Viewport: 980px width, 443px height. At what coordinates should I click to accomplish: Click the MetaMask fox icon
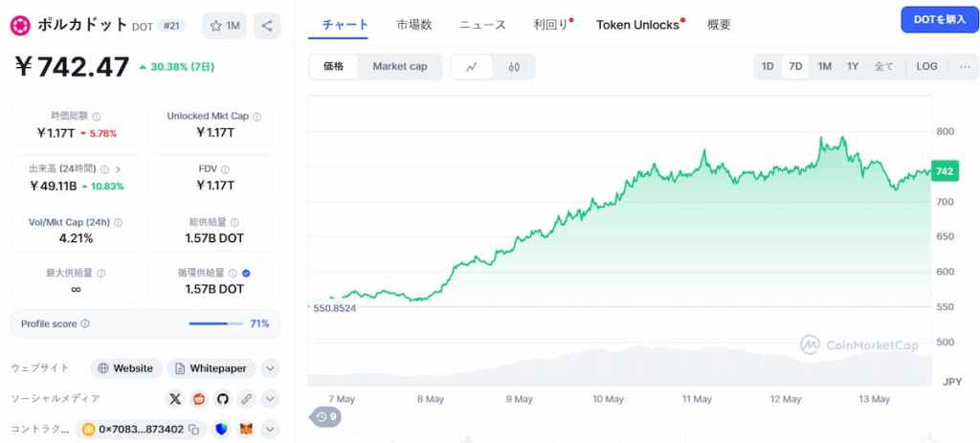tap(247, 430)
